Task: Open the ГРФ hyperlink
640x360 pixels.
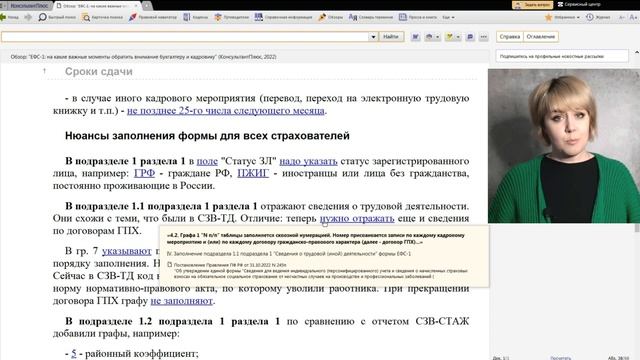Action: tap(144, 173)
